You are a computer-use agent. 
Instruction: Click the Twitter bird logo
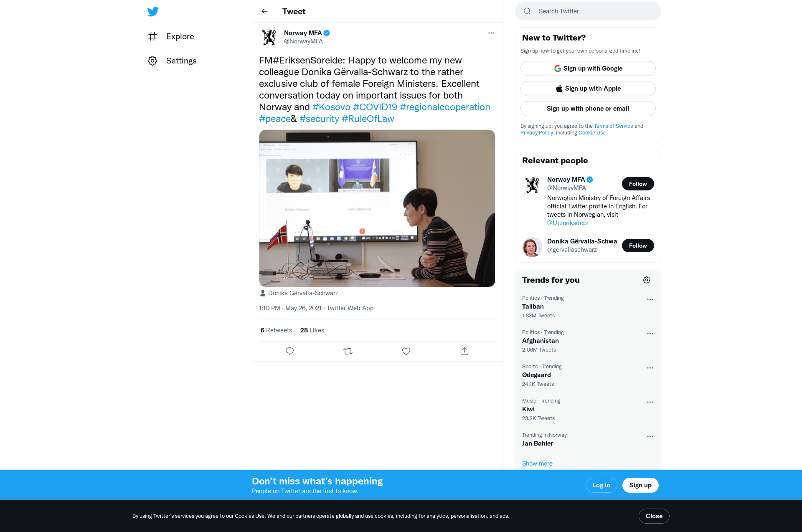click(x=153, y=11)
